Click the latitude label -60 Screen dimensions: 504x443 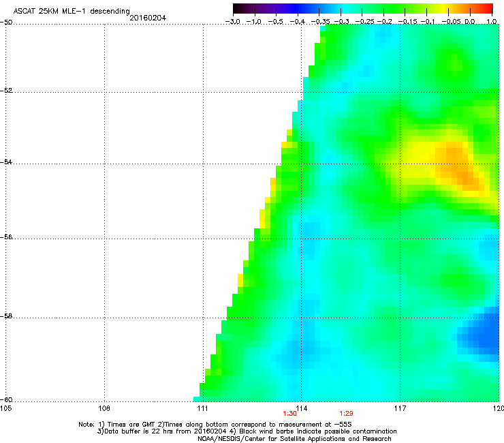coord(6,399)
